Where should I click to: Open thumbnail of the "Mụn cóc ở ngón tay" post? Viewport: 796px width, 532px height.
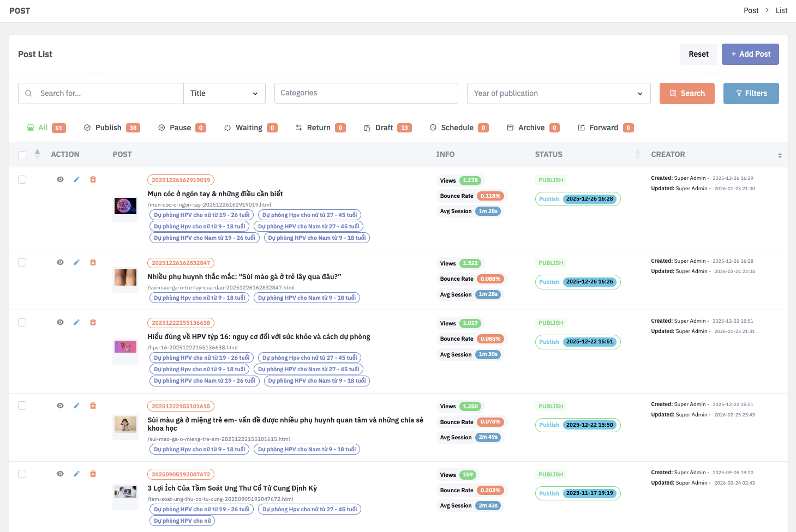tap(125, 206)
